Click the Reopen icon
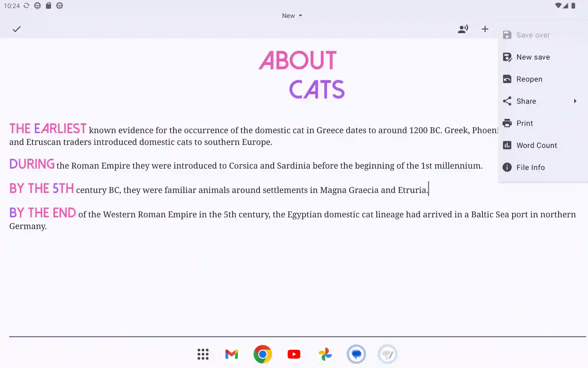The height and width of the screenshot is (368, 588). click(507, 79)
